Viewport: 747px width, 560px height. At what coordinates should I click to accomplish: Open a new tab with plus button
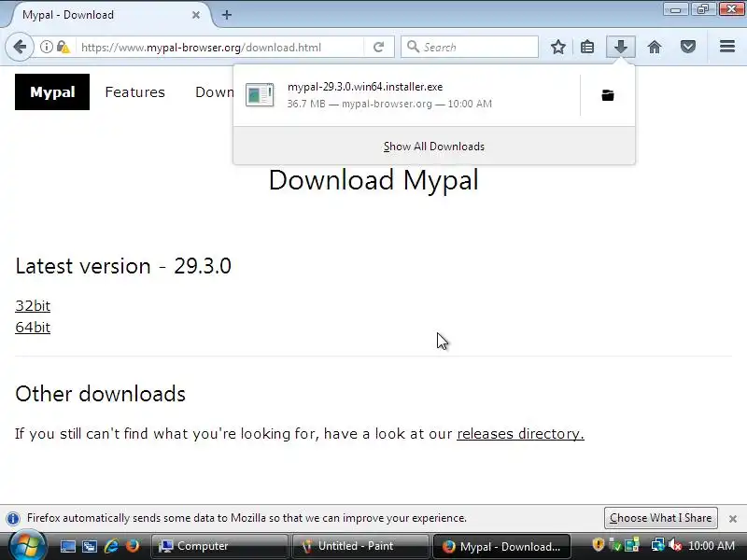click(227, 15)
